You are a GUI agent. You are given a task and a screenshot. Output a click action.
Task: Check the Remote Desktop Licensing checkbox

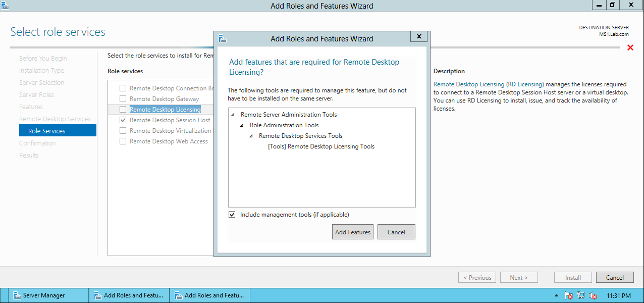(123, 110)
